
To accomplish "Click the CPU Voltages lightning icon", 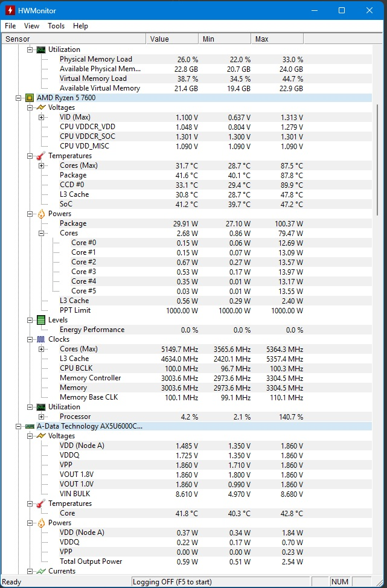I will click(41, 107).
